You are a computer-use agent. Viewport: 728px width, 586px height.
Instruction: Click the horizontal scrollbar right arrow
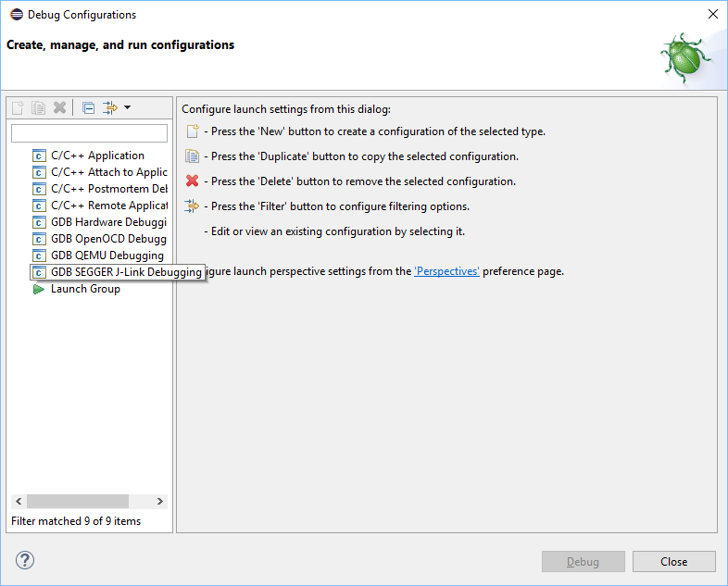160,501
